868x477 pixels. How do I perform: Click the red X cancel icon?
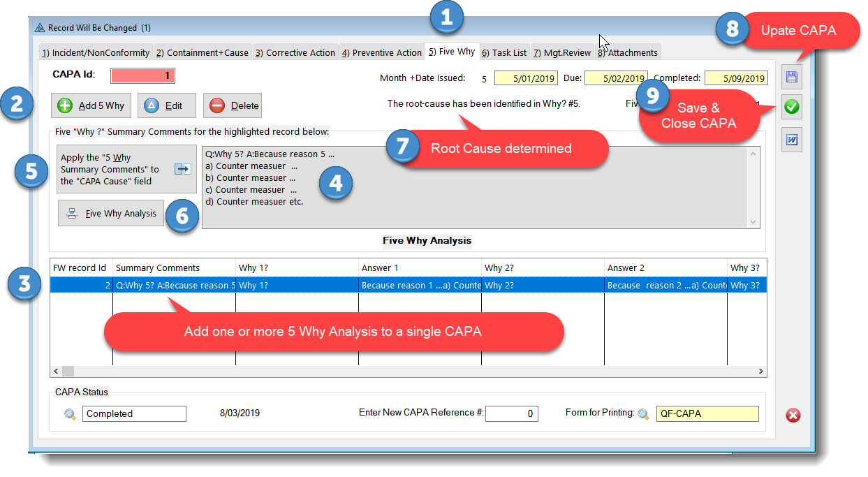click(x=793, y=416)
